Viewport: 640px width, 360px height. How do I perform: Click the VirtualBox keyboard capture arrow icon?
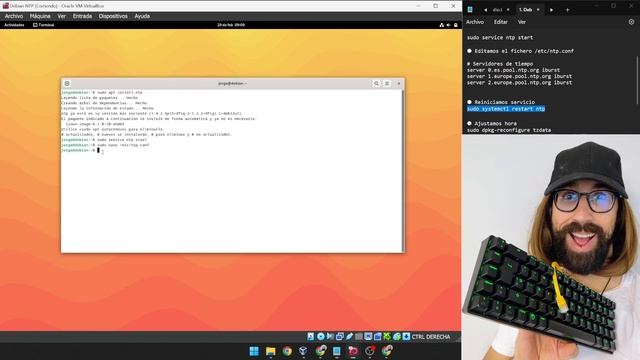[406, 336]
